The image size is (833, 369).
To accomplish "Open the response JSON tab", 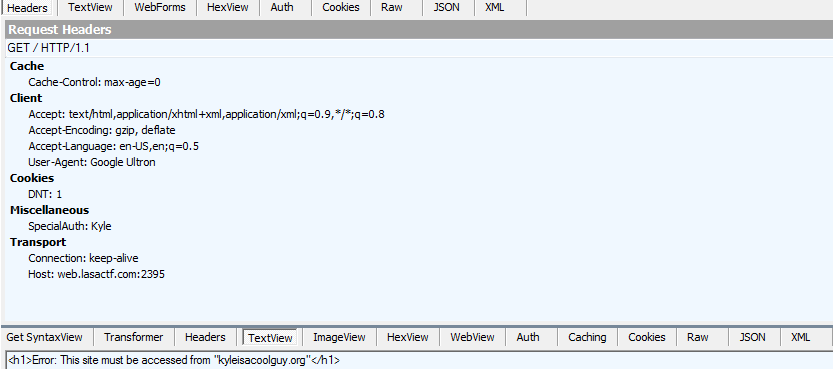I will click(752, 337).
